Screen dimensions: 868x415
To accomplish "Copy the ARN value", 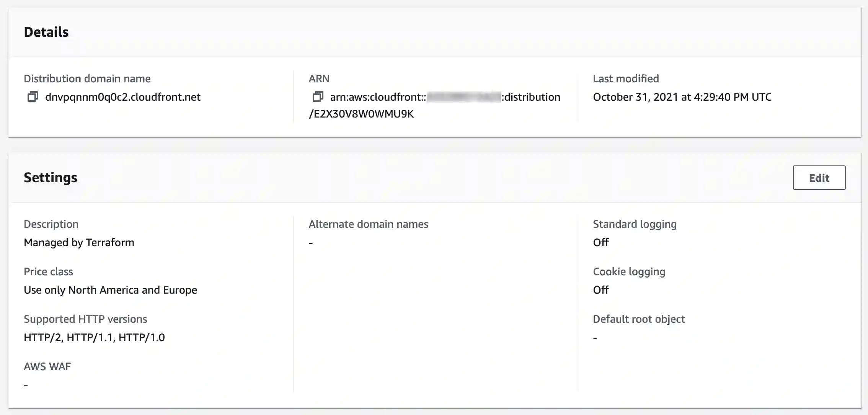I will coord(318,97).
